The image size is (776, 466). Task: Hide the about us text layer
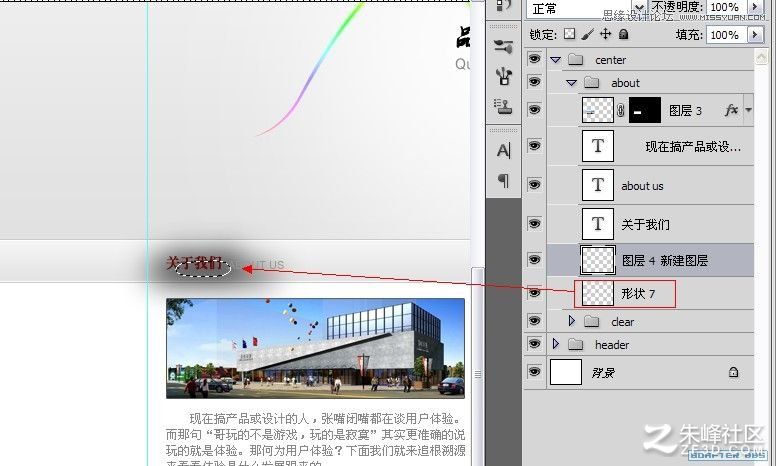coord(534,185)
